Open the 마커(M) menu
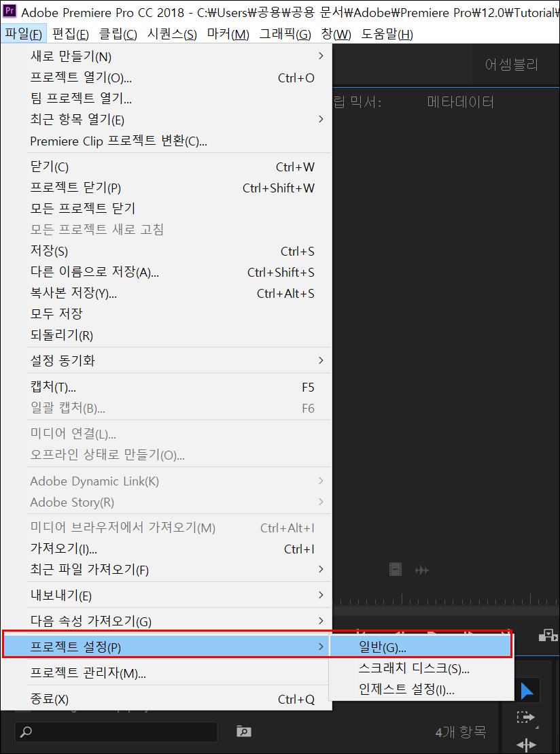This screenshot has height=754, width=560. pos(228,34)
